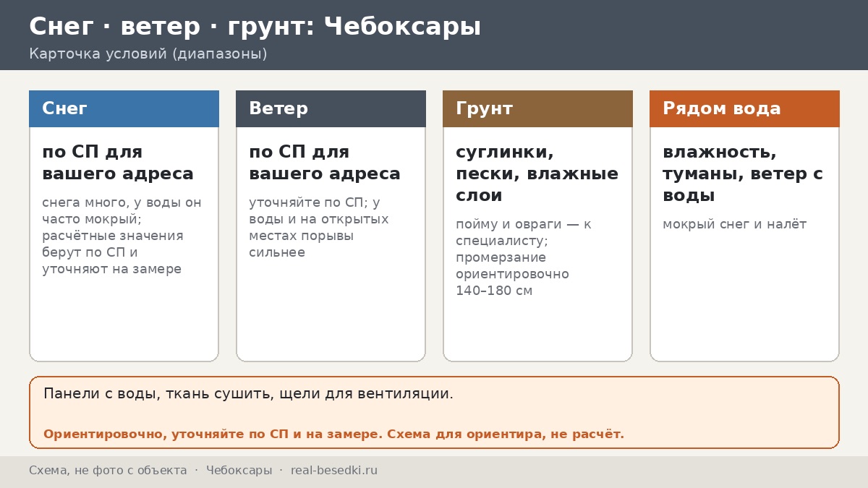
Task: Click the text 'мокрый снег и налёт'
Action: [734, 224]
